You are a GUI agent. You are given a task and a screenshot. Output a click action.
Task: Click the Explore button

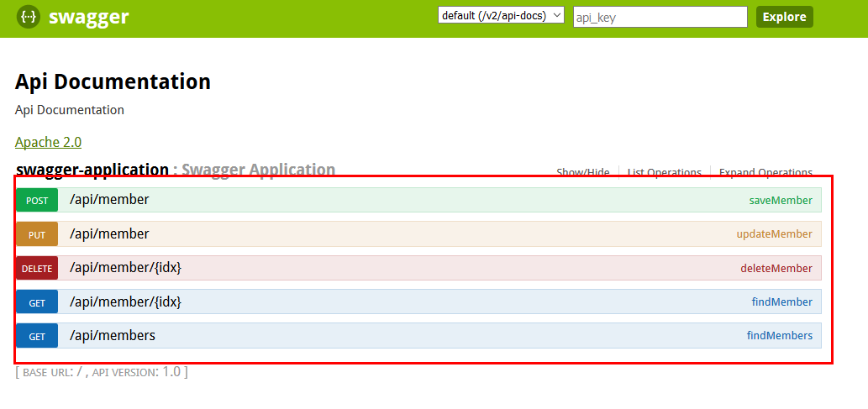tap(785, 17)
